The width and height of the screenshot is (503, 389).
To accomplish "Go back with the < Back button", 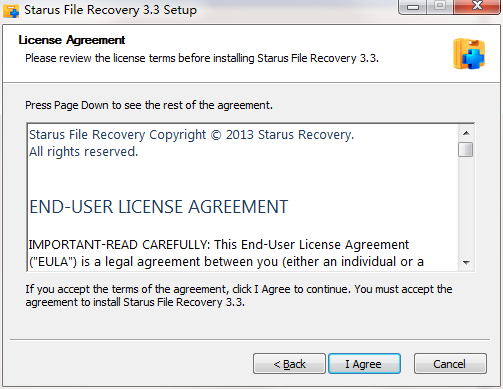I will (289, 364).
